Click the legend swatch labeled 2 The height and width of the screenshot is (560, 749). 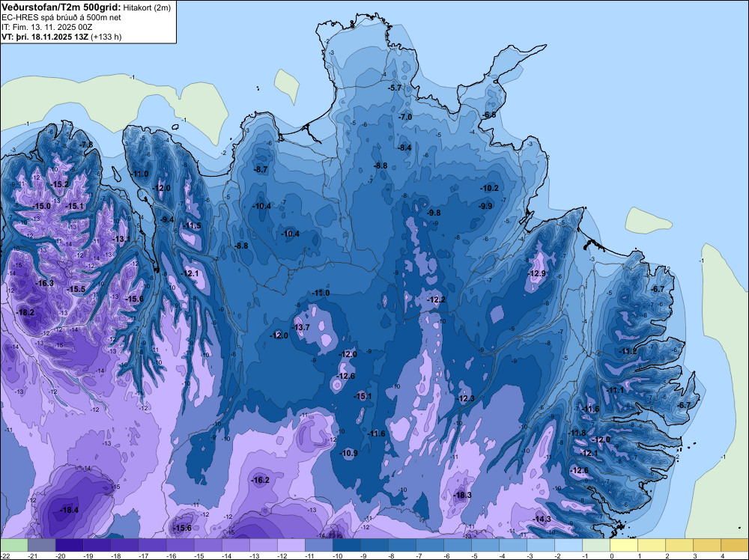679,545
